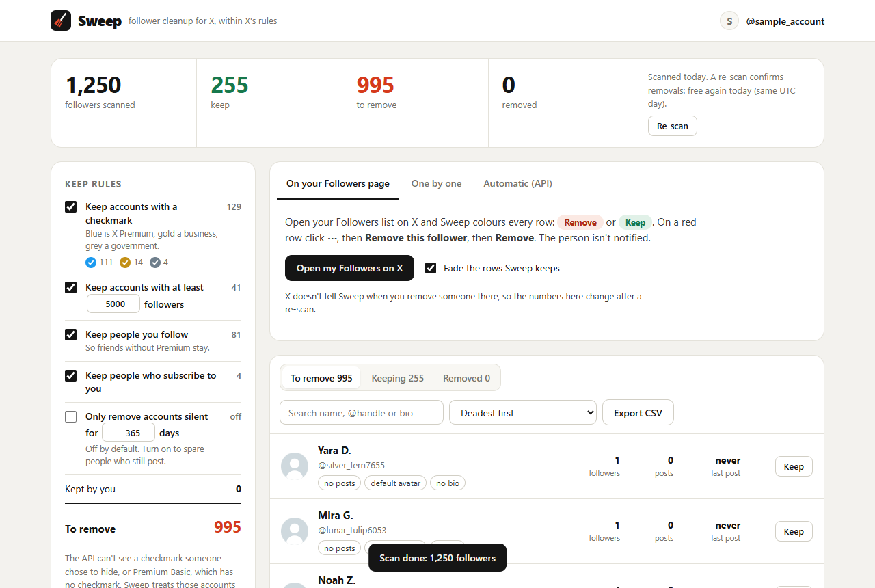Image resolution: width=875 pixels, height=588 pixels.
Task: Click the Re-scan button
Action: click(673, 126)
